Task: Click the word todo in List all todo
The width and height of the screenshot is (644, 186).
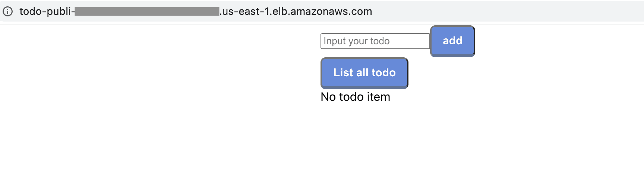Action: click(x=383, y=73)
